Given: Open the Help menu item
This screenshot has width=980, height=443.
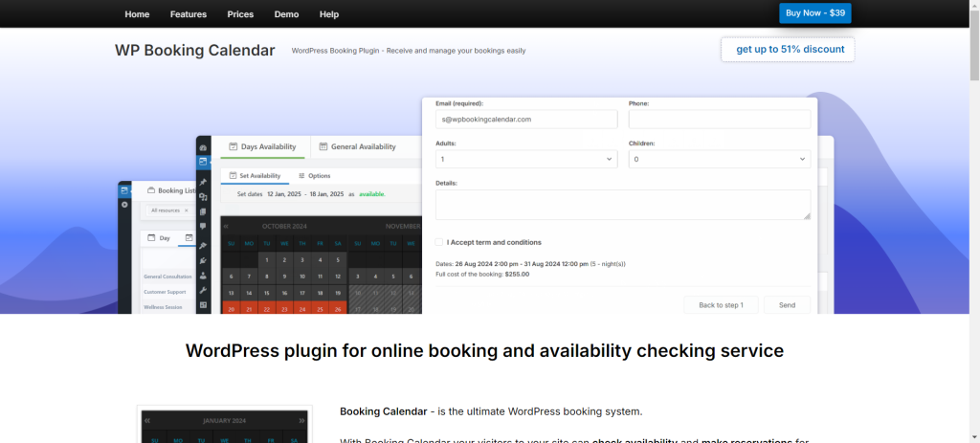Looking at the screenshot, I should [329, 14].
